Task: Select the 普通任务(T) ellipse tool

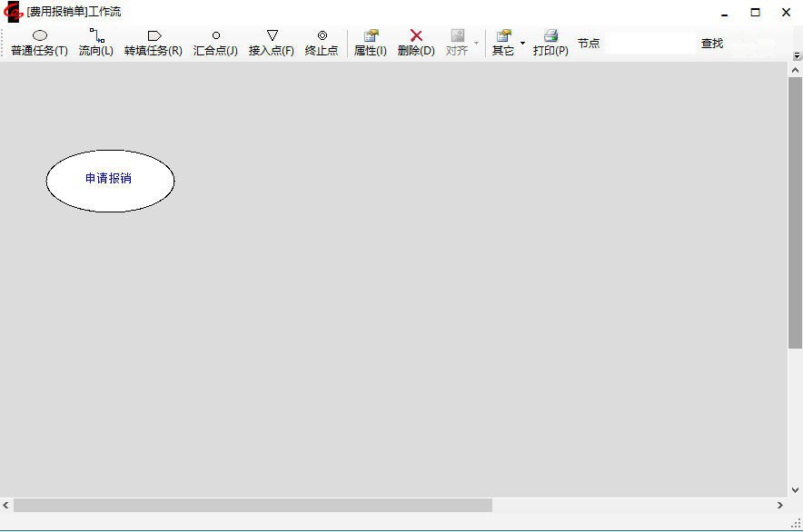Action: (x=39, y=43)
